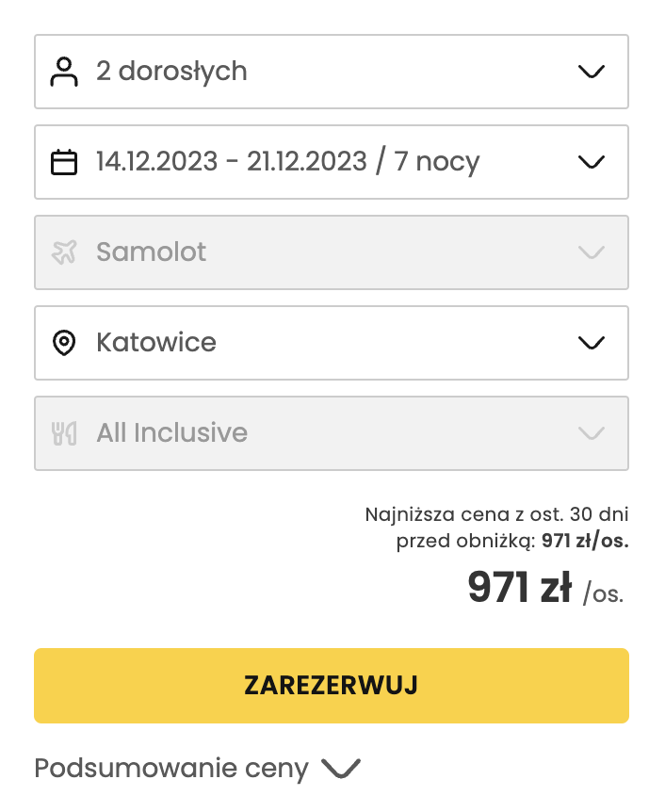The width and height of the screenshot is (665, 812).
Task: Click the lowest price disclaimer text
Action: pos(497,527)
